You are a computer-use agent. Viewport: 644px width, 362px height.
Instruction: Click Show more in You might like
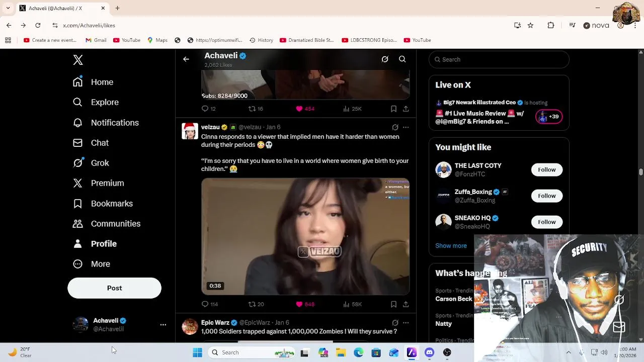(x=451, y=246)
